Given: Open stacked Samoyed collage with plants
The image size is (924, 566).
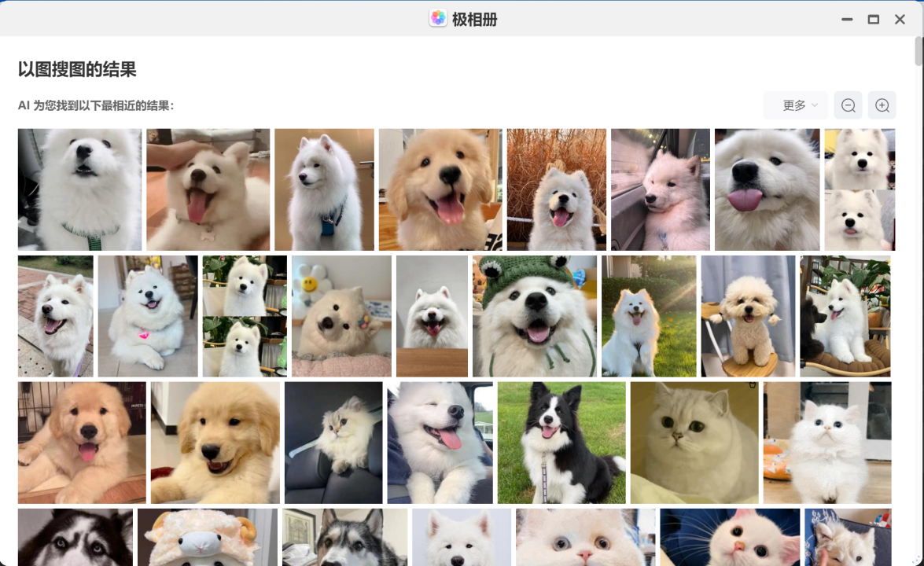Looking at the screenshot, I should pyautogui.click(x=245, y=316).
